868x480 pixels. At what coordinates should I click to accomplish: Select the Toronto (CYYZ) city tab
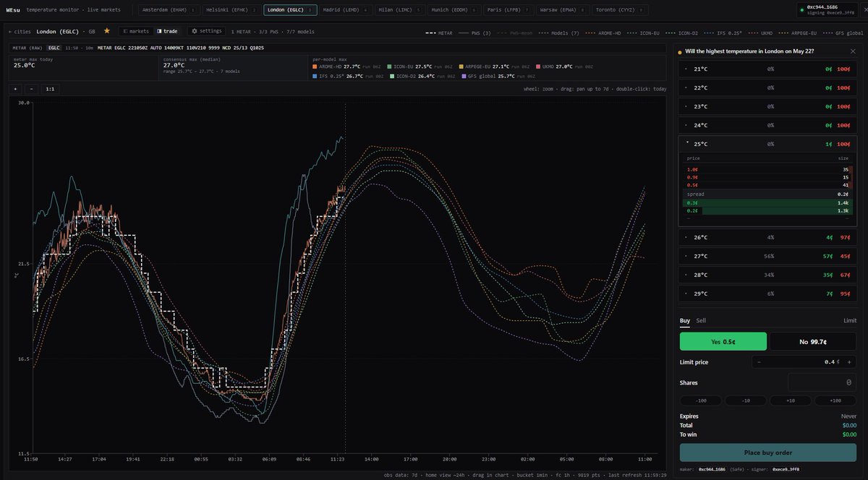click(621, 10)
